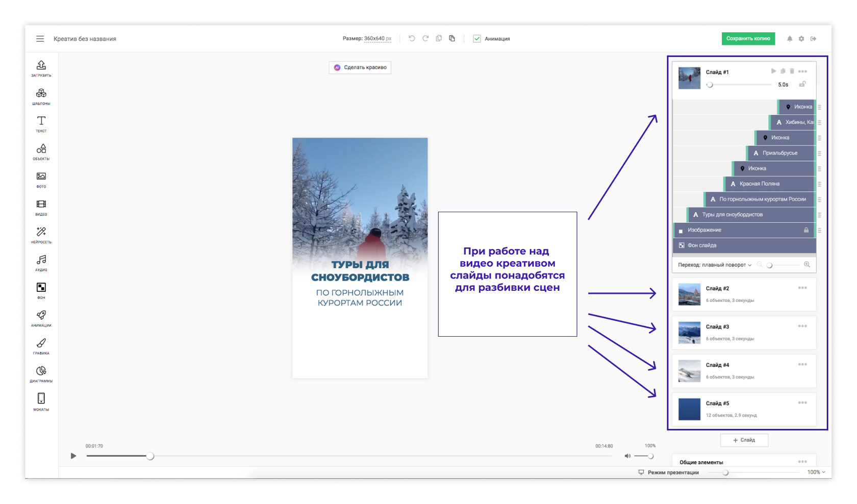Image resolution: width=857 pixels, height=504 pixels.
Task: Open the Фон background panel
Action: click(41, 291)
